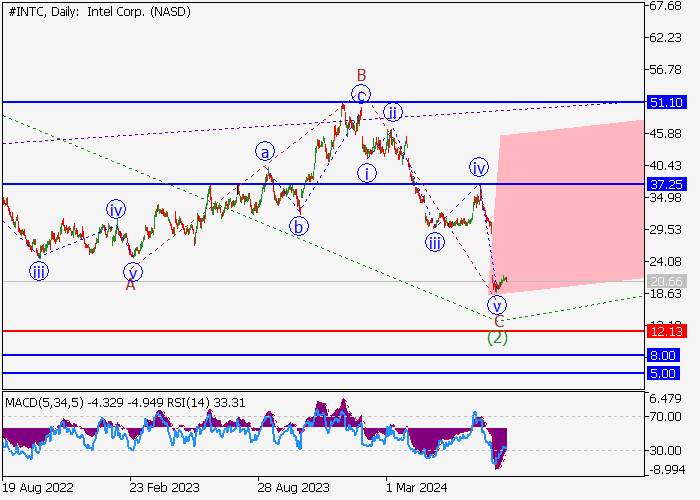Select the red wave 'C' label above (2)
The image size is (700, 500).
[499, 321]
